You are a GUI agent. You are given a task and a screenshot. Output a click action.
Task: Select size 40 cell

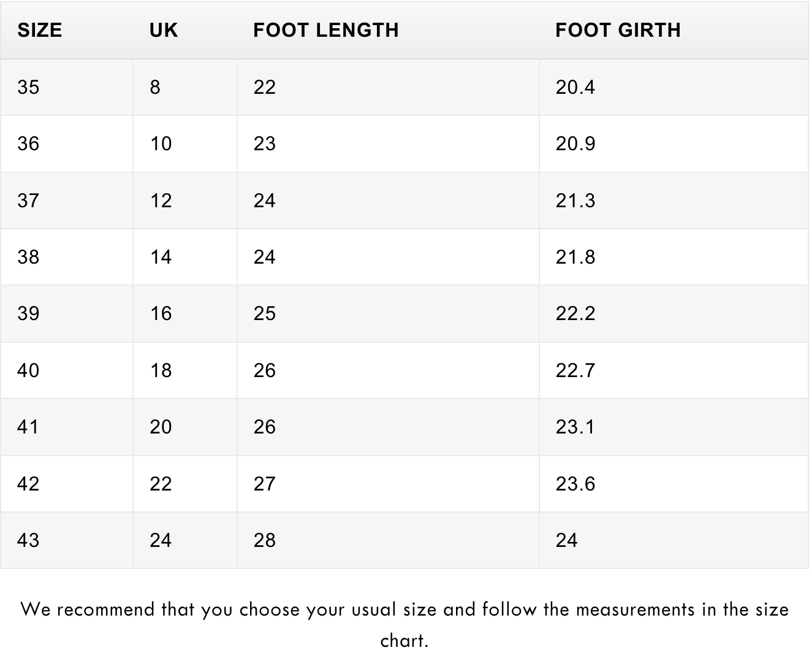coord(66,370)
